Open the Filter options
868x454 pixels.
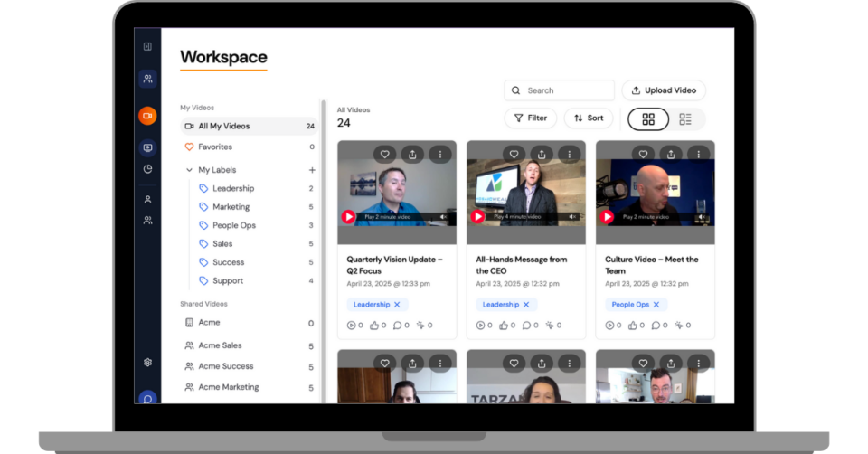(x=531, y=118)
